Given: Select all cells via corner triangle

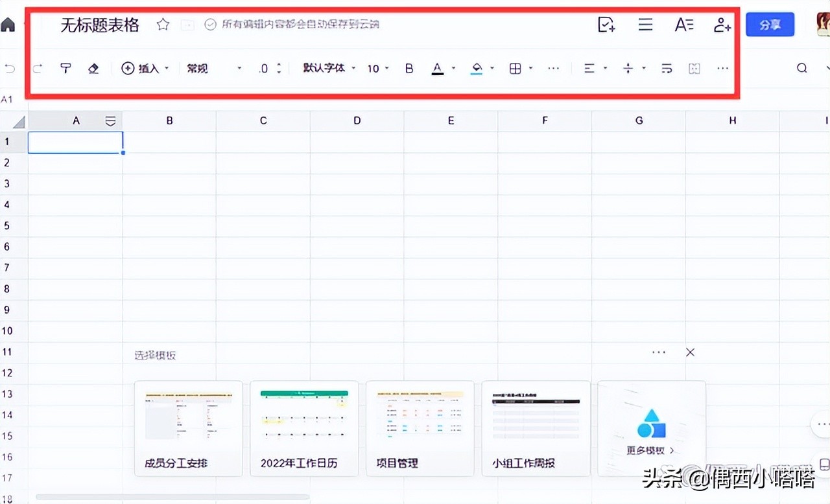Looking at the screenshot, I should coord(19,122).
